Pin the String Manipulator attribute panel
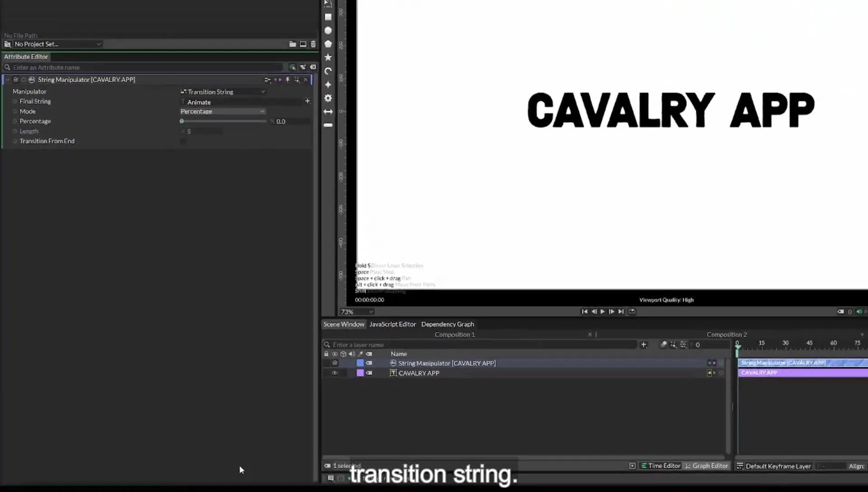Viewport: 868px width, 492px height. 288,80
